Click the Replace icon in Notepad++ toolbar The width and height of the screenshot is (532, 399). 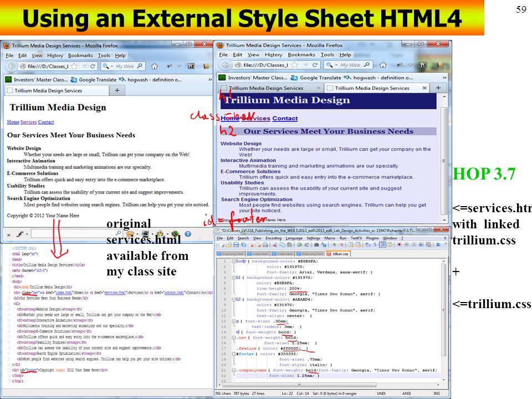coord(324,244)
